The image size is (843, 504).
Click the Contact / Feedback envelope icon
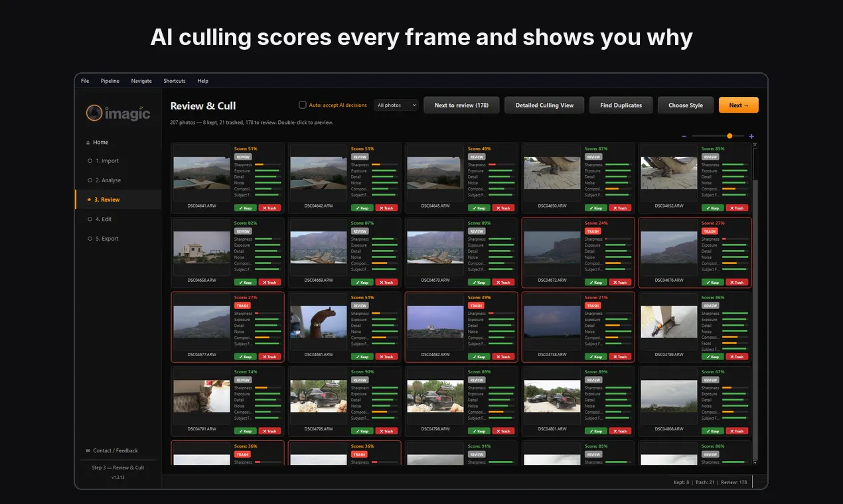click(x=88, y=450)
